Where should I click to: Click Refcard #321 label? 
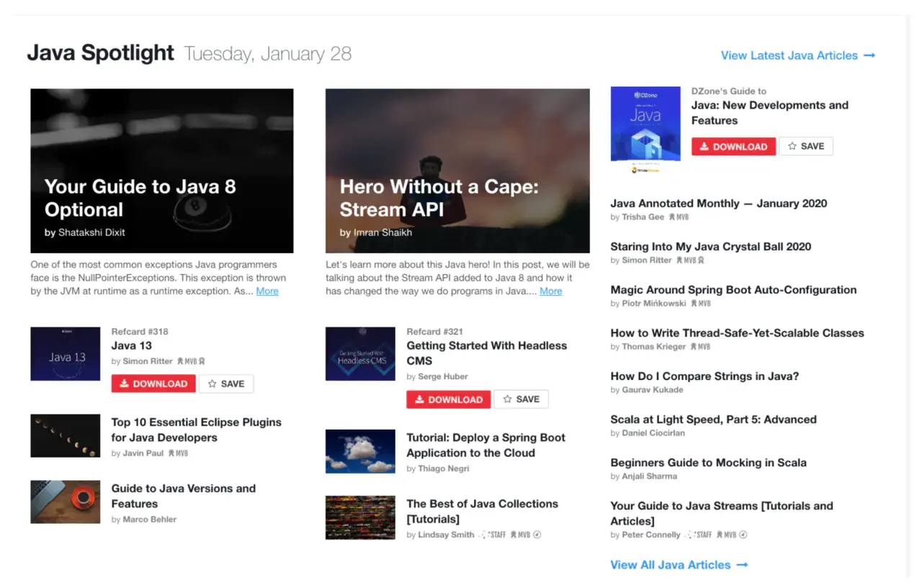[x=434, y=332]
